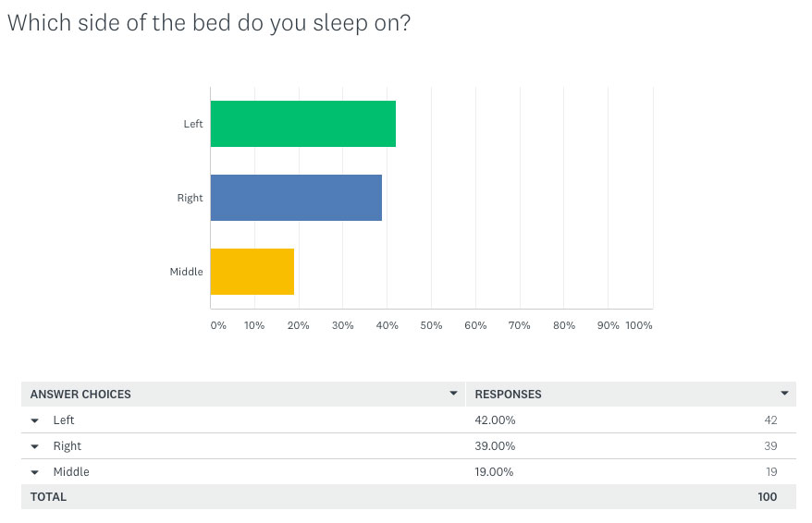This screenshot has height=523, width=812.
Task: Open the Responses column dropdown arrow
Action: tap(784, 393)
